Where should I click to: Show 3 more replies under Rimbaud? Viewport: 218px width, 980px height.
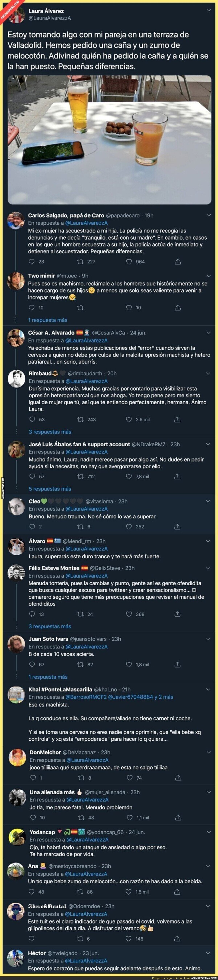pyautogui.click(x=50, y=432)
